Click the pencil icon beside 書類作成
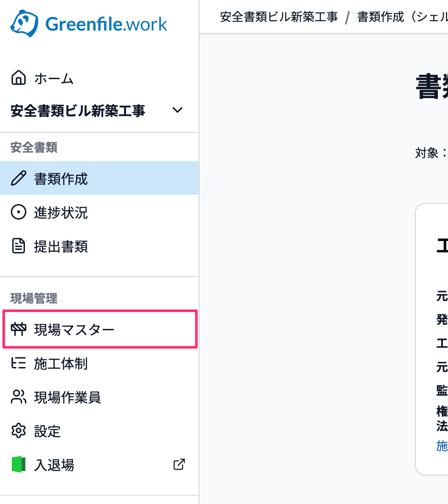Viewport: 448px width, 504px height. tap(19, 178)
